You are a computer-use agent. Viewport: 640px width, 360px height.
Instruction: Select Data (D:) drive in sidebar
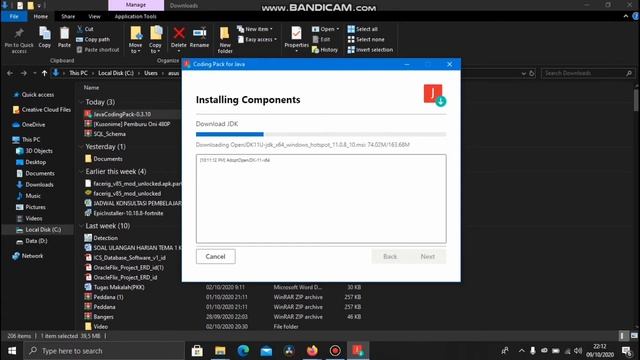(x=36, y=241)
